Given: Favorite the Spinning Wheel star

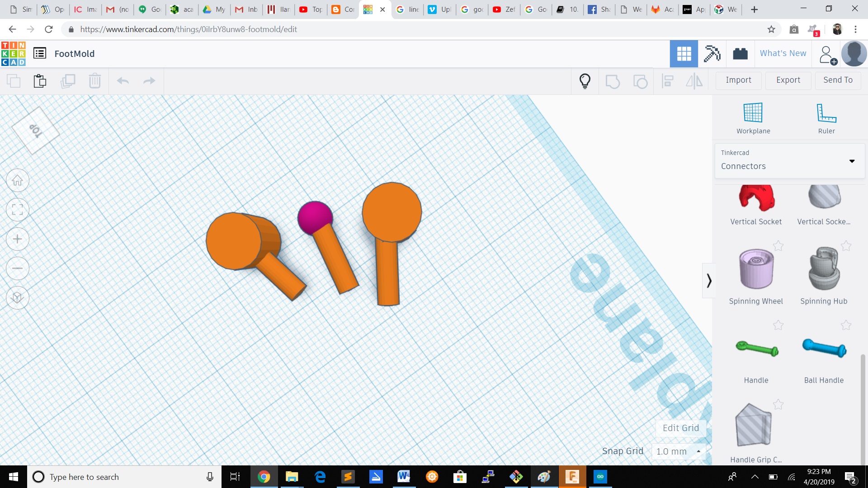Looking at the screenshot, I should click(778, 246).
